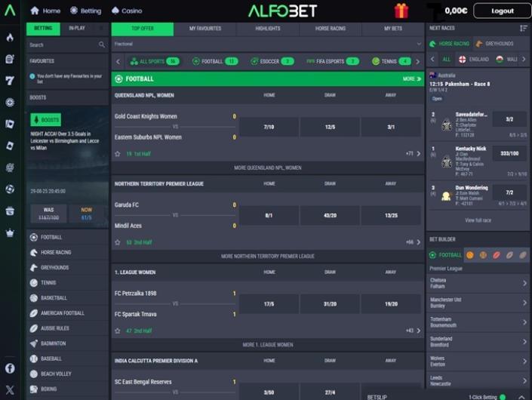Select home odds 7/10 for Gold Coast Knights
The width and height of the screenshot is (532, 400).
coord(269,127)
